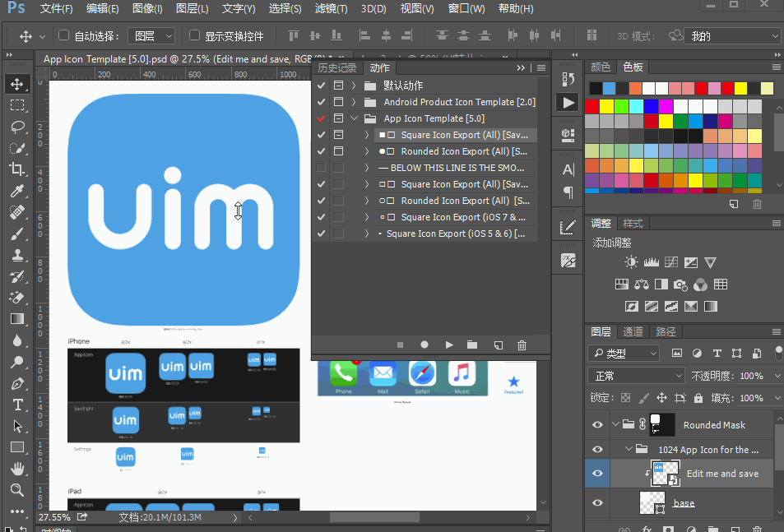Viewport: 784px width, 532px height.
Task: Select the Rectangular Marquee tool
Action: [17, 105]
